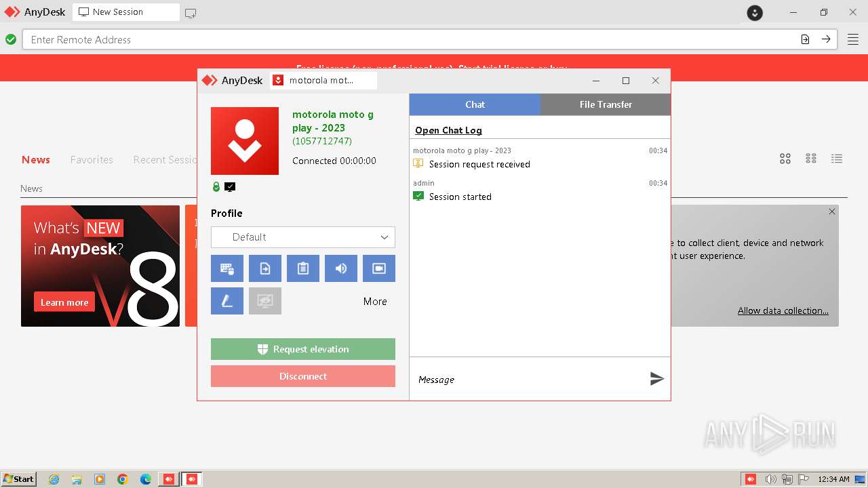Select the New Session tab
This screenshot has width=868, height=488.
click(x=126, y=12)
